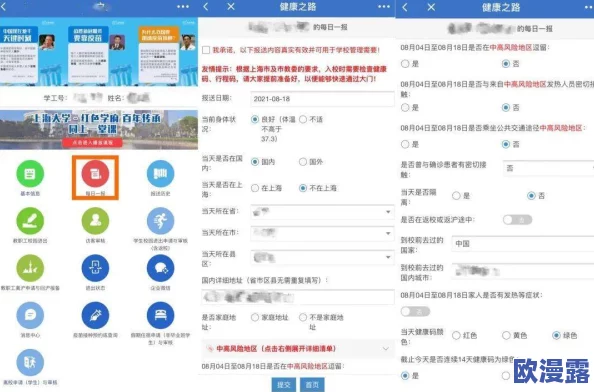The image size is (594, 392).
Task: Open the 基本信息 green icon
Action: tap(30, 173)
